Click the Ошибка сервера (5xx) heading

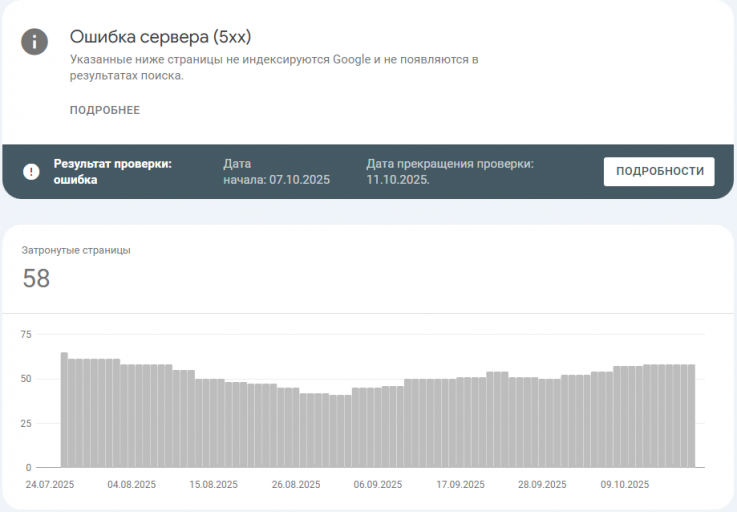tap(160, 37)
